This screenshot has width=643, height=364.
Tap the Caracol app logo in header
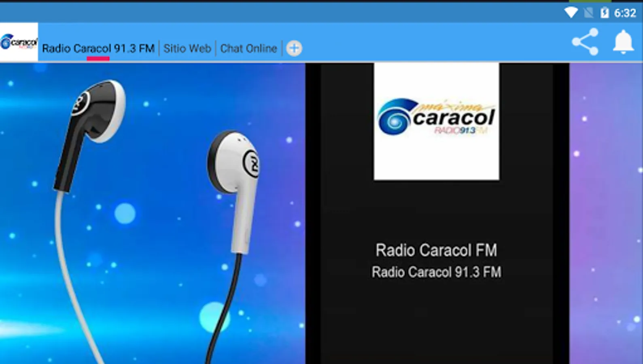click(19, 42)
